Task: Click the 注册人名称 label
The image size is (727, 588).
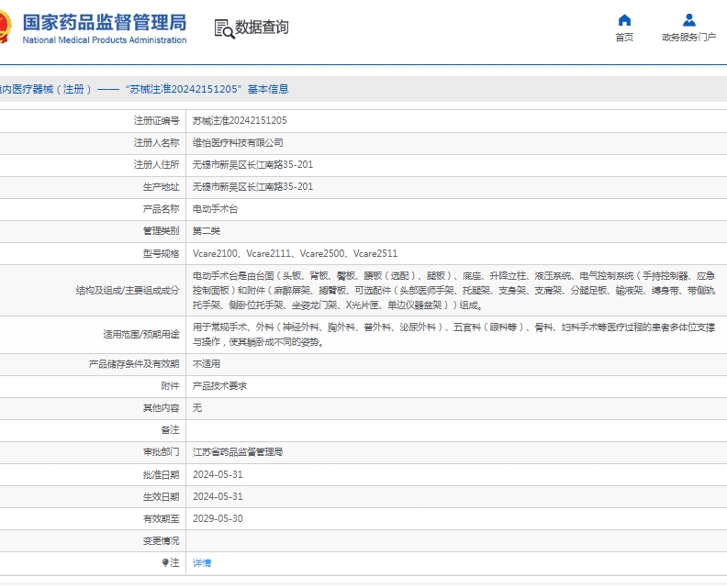Action: click(x=156, y=143)
